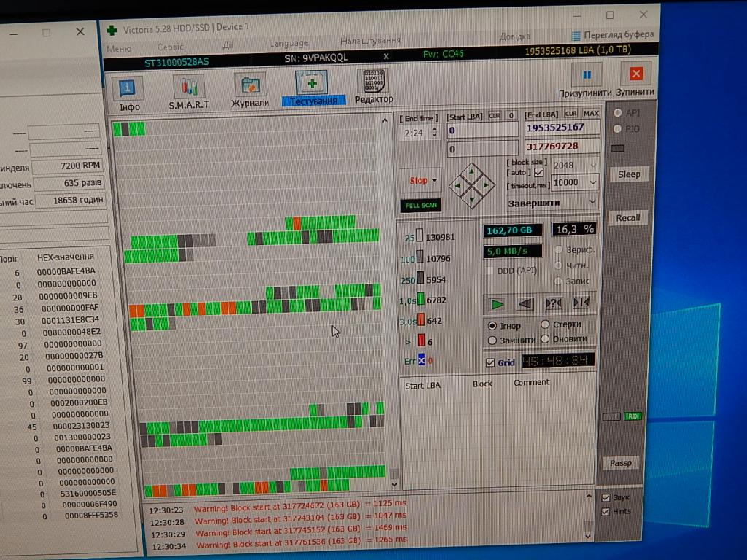
Task: Disable the auto block size checkbox
Action: [539, 173]
